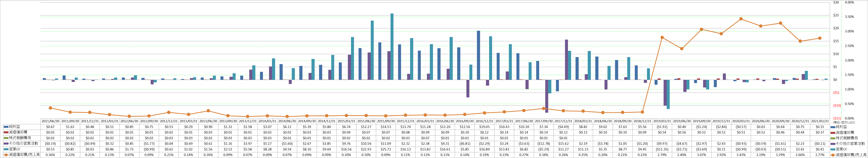This screenshot has width=868, height=158.
Task: Select the $1.63 純利益 cell
Action: [70, 127]
